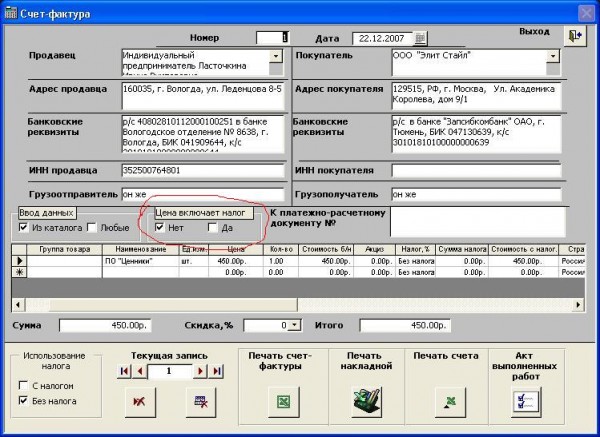
Task: Click the Номер input field
Action: pos(272,38)
